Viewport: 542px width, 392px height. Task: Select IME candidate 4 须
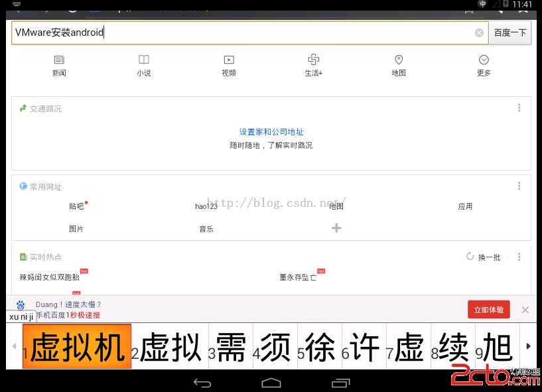(x=275, y=347)
